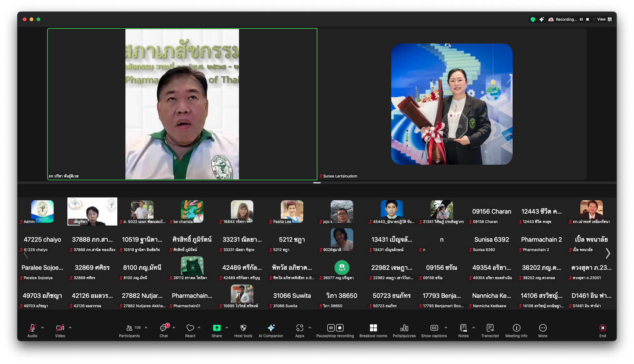Open the Chat panel
The height and width of the screenshot is (364, 634).
(x=163, y=328)
